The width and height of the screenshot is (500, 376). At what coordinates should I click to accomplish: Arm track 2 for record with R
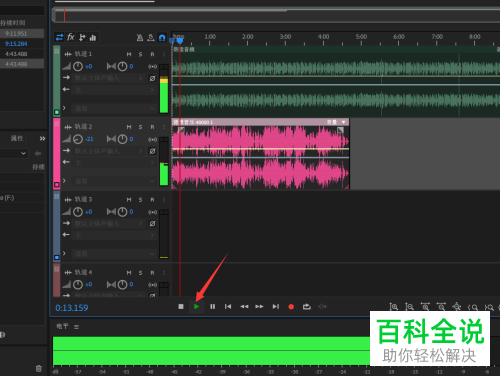coord(152,127)
